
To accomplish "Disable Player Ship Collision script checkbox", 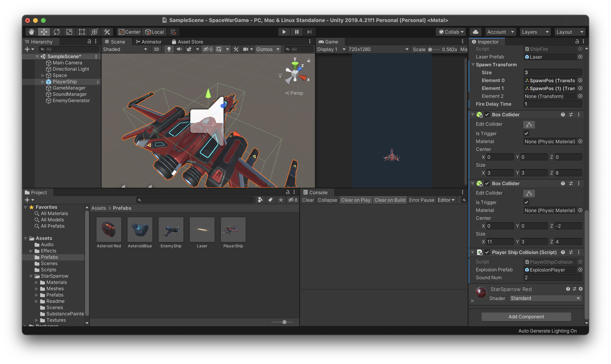I will pyautogui.click(x=487, y=252).
